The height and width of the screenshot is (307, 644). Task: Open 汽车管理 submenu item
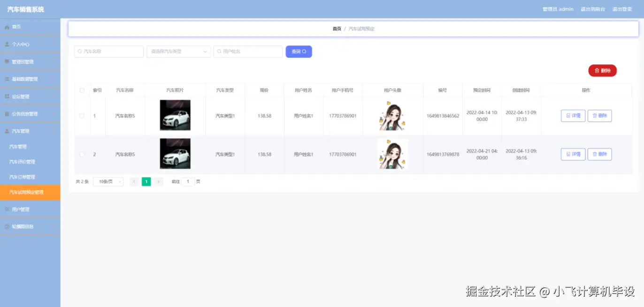click(30, 147)
